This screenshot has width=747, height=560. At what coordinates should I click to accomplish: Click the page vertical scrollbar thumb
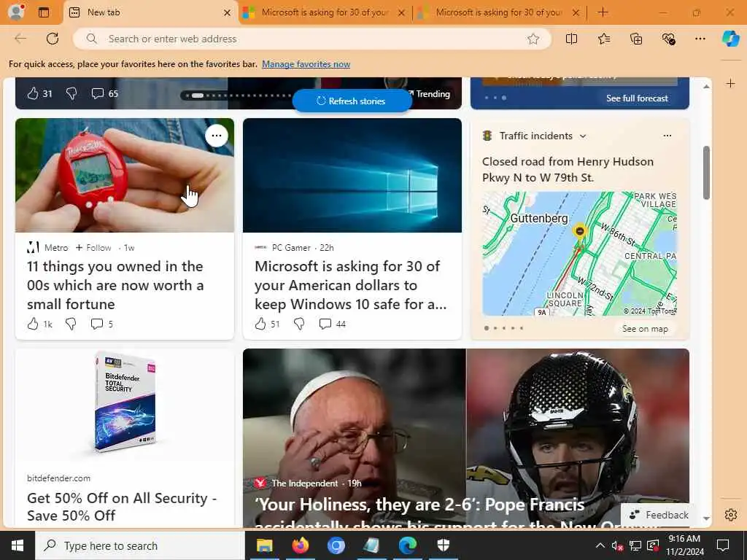706,173
